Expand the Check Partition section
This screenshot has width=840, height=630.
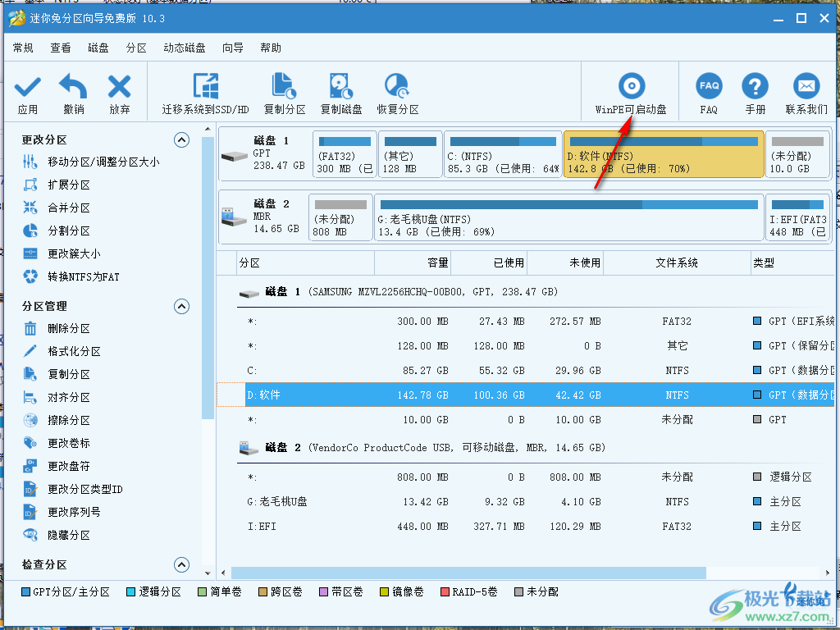point(182,564)
